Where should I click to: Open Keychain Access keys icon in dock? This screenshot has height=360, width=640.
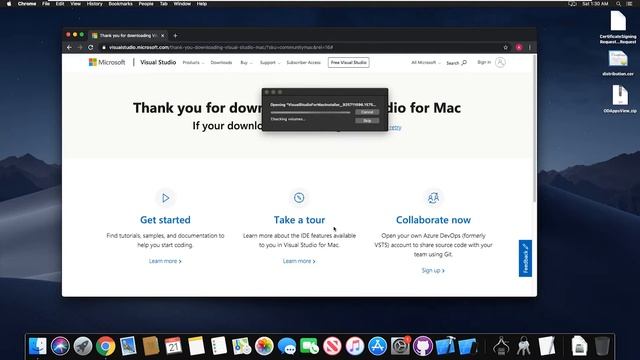[x=524, y=346]
